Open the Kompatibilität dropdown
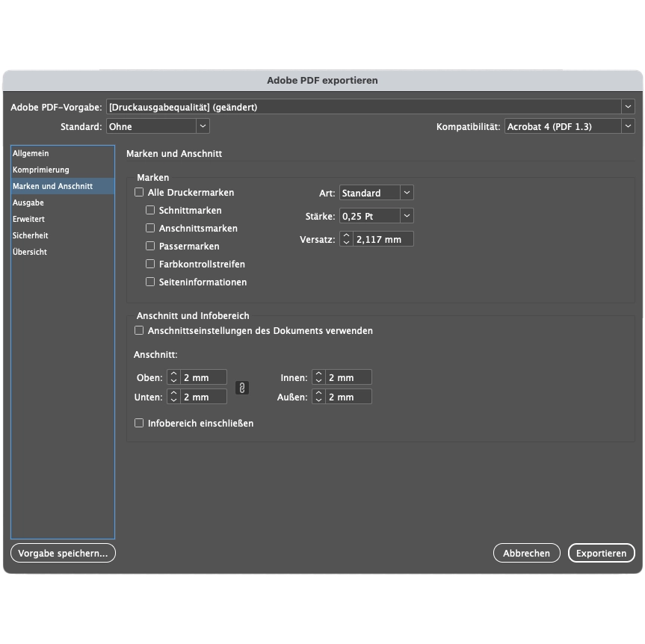This screenshot has width=645, height=644. pos(570,126)
